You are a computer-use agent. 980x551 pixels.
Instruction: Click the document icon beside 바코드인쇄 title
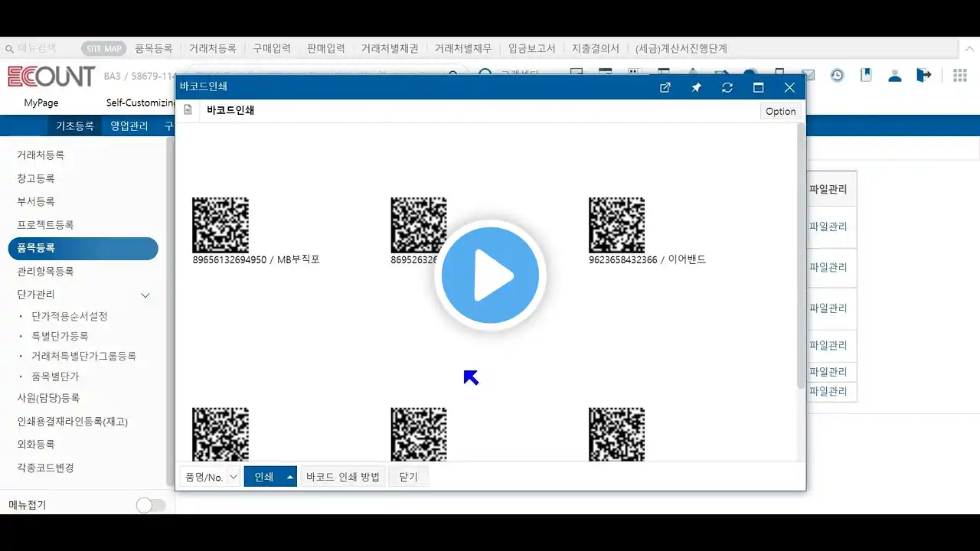tap(188, 110)
